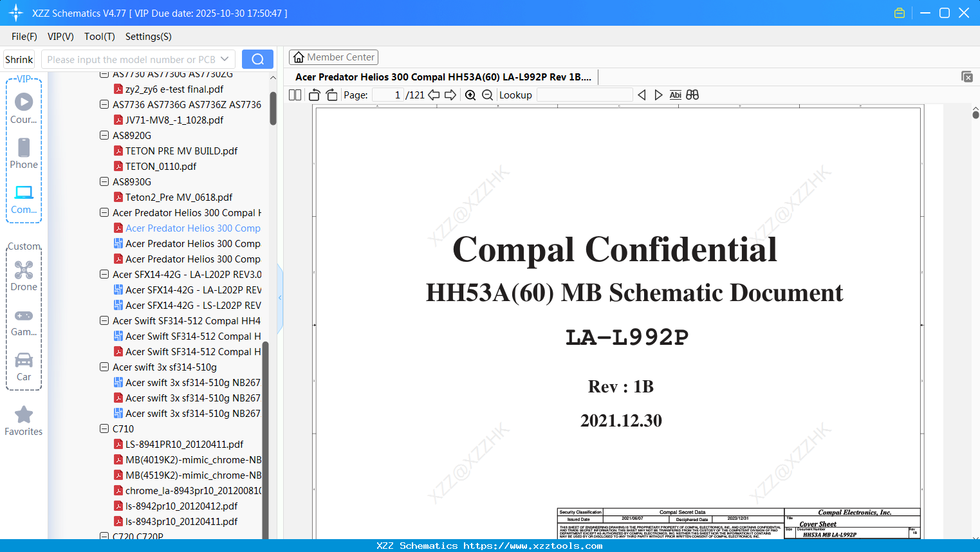
Task: Jump to next lookup result
Action: [x=658, y=95]
